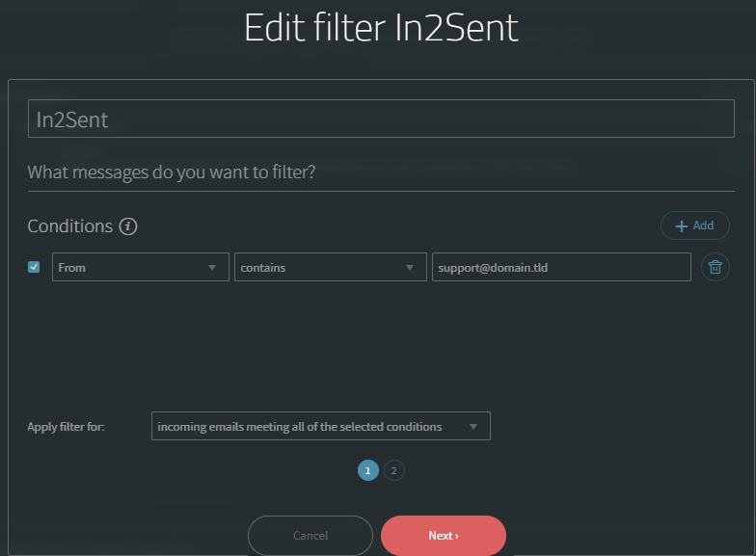Go to step 1 page indicator
This screenshot has height=556, width=756.
(367, 470)
